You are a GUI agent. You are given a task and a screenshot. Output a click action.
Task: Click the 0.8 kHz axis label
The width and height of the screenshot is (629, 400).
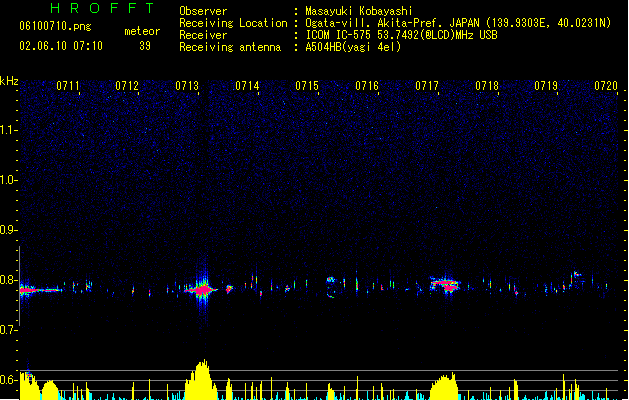[9, 280]
